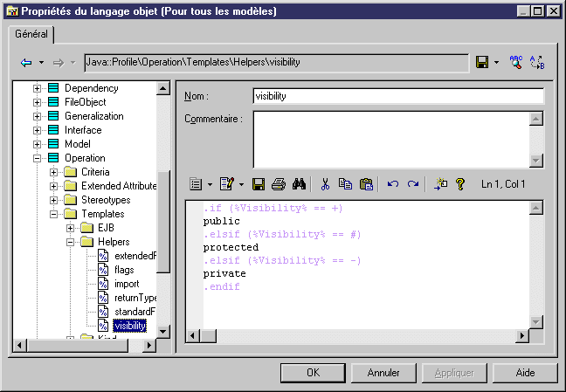This screenshot has width=566, height=392.
Task: Click the yellow question mark help icon
Action: click(459, 184)
